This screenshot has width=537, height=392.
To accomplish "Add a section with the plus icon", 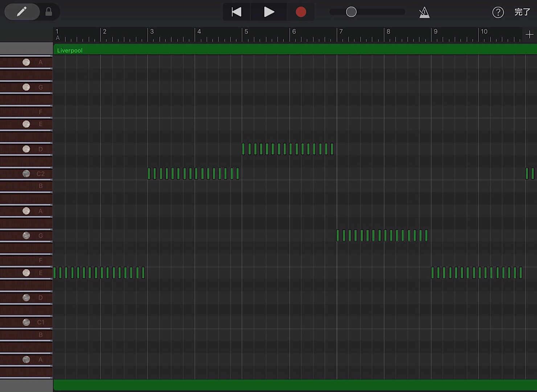I will (529, 34).
